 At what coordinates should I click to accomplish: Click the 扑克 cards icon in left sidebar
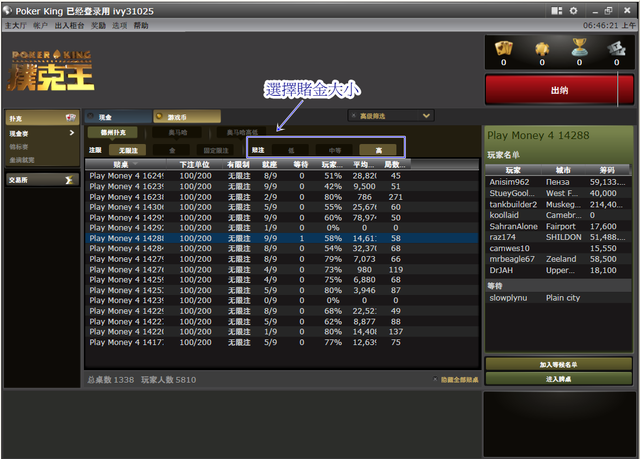coord(71,117)
